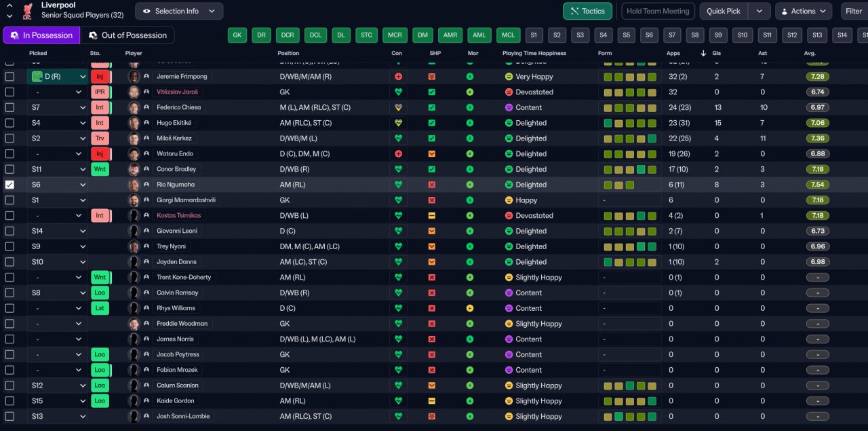Click the Loo status badge for Calvin Ramsay
This screenshot has height=431, width=868.
(x=100, y=293)
